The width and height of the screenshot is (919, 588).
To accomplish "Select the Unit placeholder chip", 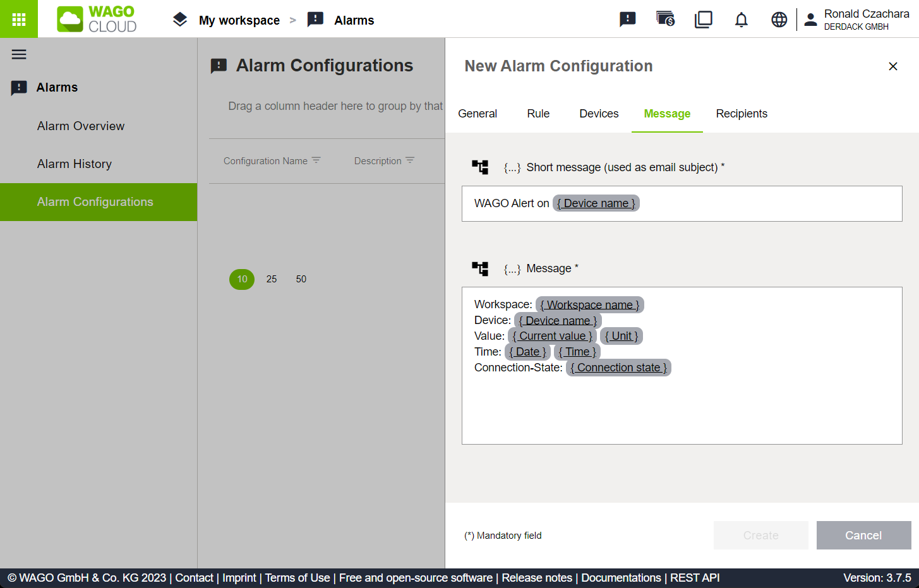I will (622, 336).
